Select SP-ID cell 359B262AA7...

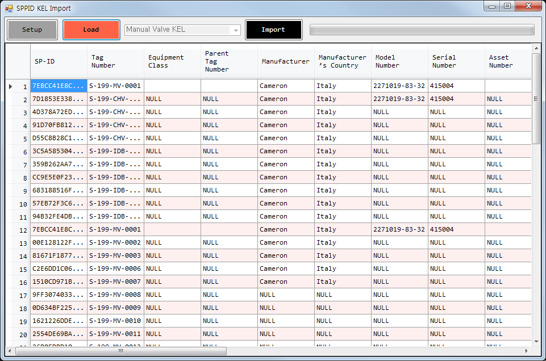tap(59, 164)
